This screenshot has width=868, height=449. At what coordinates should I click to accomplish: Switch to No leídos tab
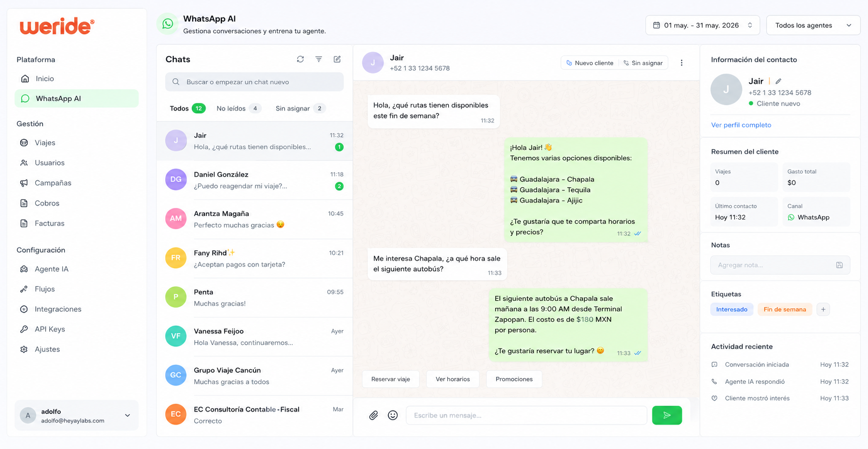(x=239, y=109)
